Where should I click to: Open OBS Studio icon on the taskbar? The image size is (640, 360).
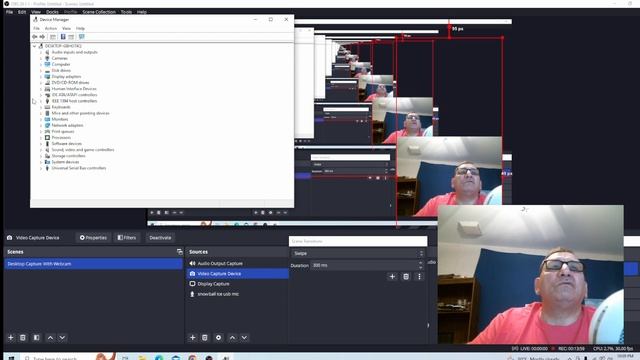pyautogui.click(x=209, y=358)
